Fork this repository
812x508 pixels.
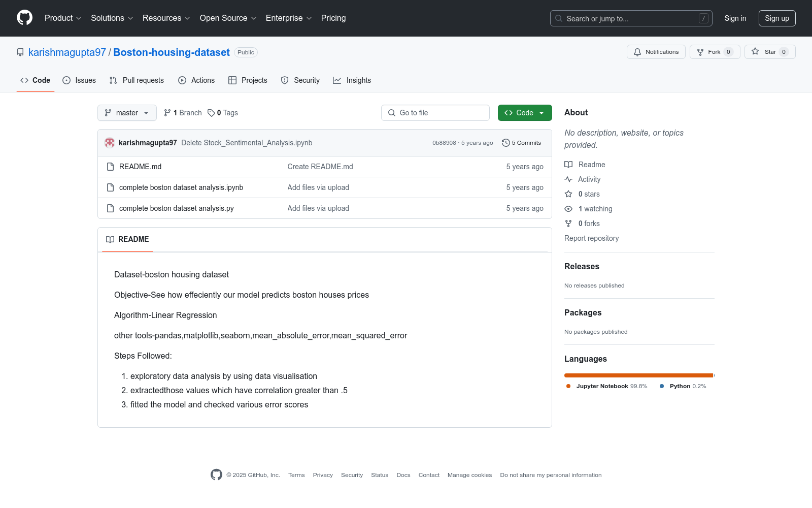click(715, 52)
